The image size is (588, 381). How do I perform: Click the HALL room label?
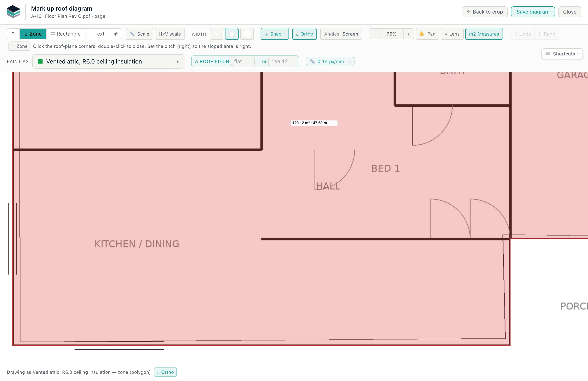[x=328, y=186]
